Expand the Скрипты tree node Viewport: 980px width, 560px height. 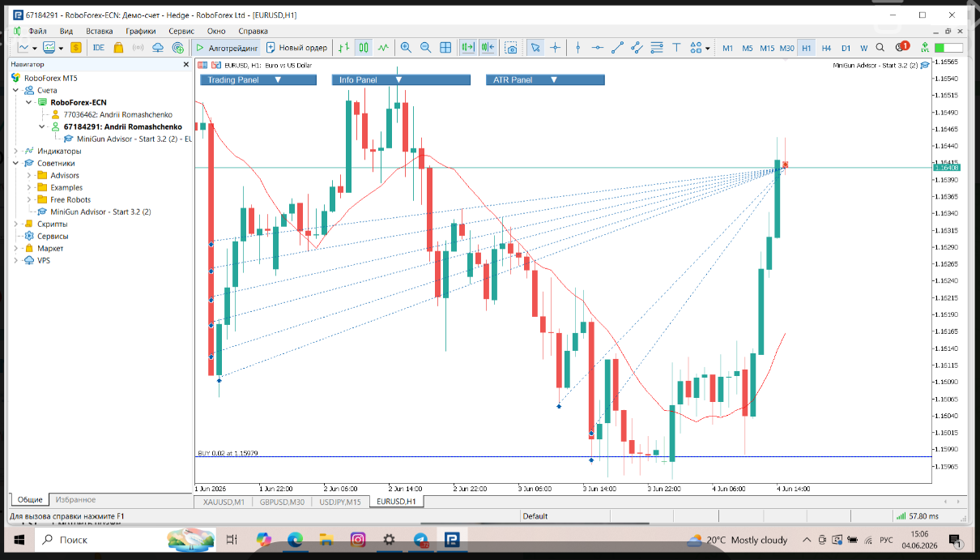tap(17, 224)
